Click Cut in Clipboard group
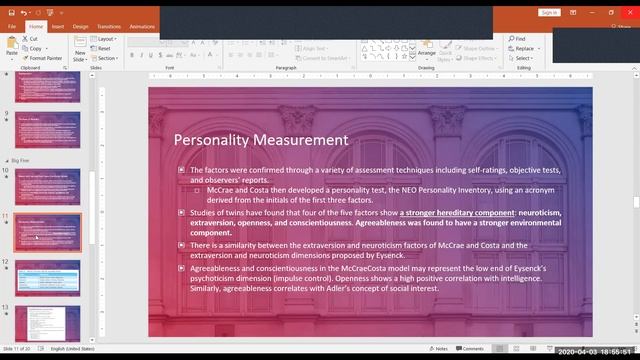Screen dimensions: 640x360 point(30,39)
